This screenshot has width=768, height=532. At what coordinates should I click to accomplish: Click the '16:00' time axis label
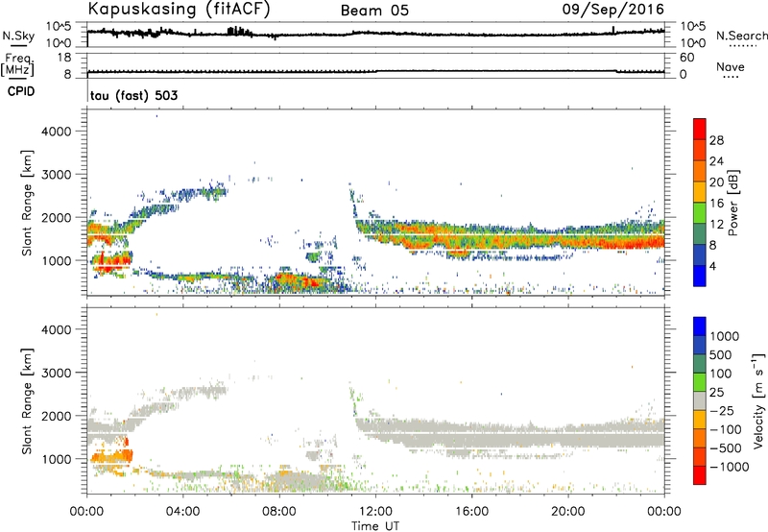click(x=471, y=512)
